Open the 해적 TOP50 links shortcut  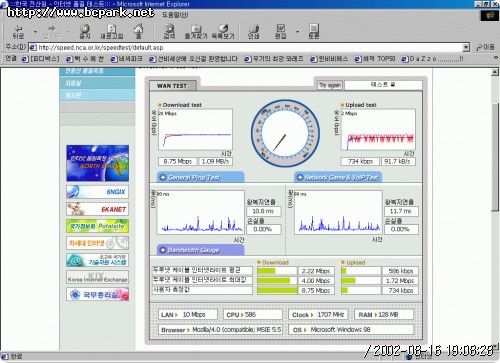pos(375,59)
